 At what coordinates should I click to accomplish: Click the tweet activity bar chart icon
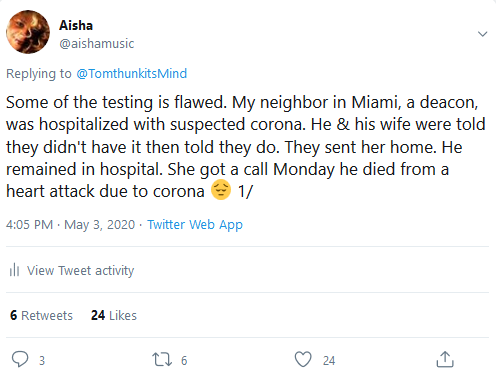coord(14,270)
